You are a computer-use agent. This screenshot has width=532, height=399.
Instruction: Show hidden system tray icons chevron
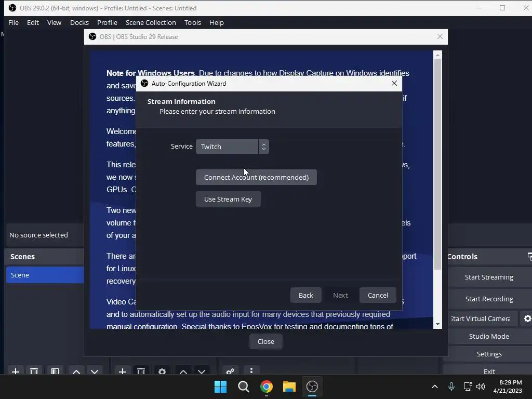(x=435, y=387)
